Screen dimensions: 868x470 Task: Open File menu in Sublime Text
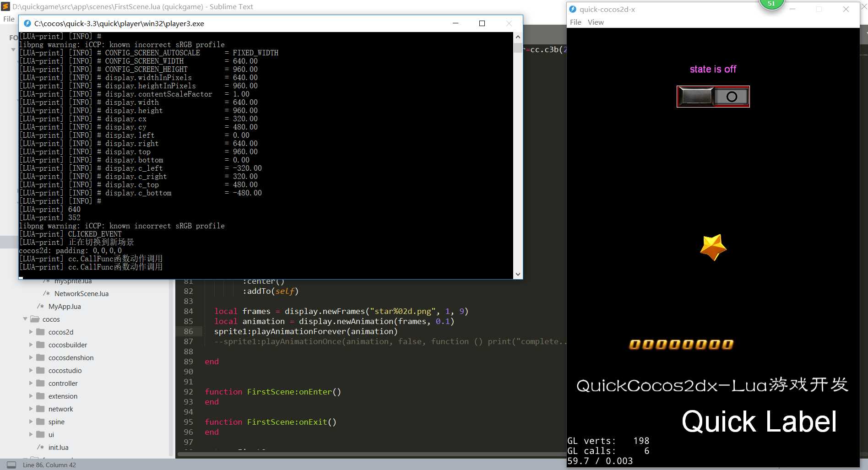(9, 19)
